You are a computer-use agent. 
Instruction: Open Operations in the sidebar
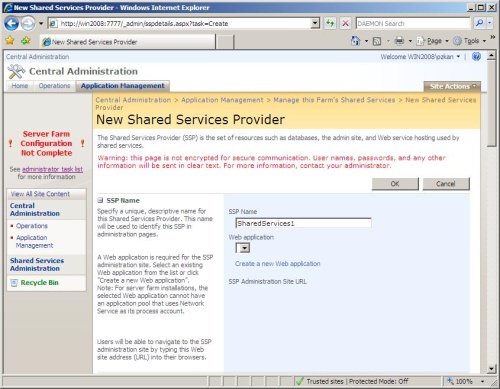pyautogui.click(x=32, y=226)
